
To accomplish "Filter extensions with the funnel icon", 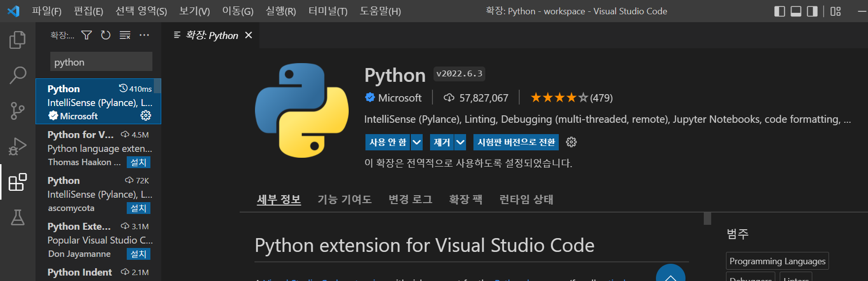I will 87,35.
